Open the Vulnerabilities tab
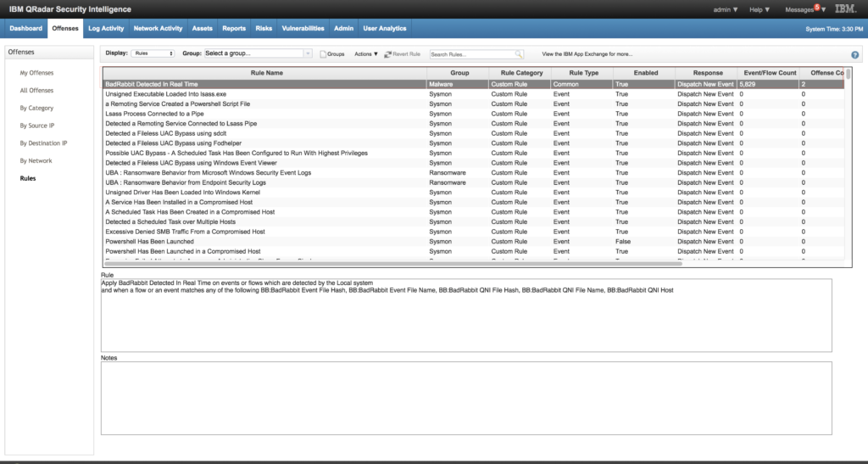The image size is (868, 464). (303, 28)
